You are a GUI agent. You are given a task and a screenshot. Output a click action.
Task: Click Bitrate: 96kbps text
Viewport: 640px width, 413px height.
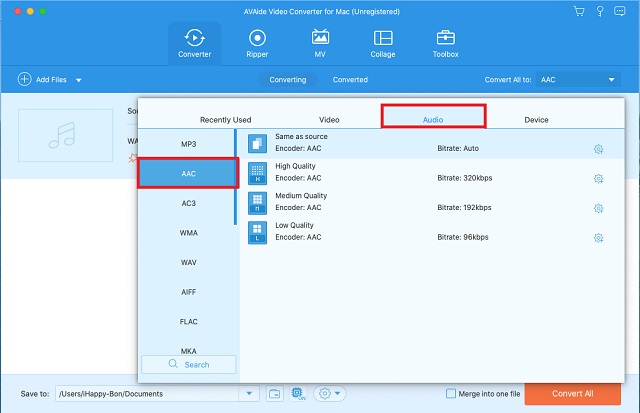click(x=462, y=237)
